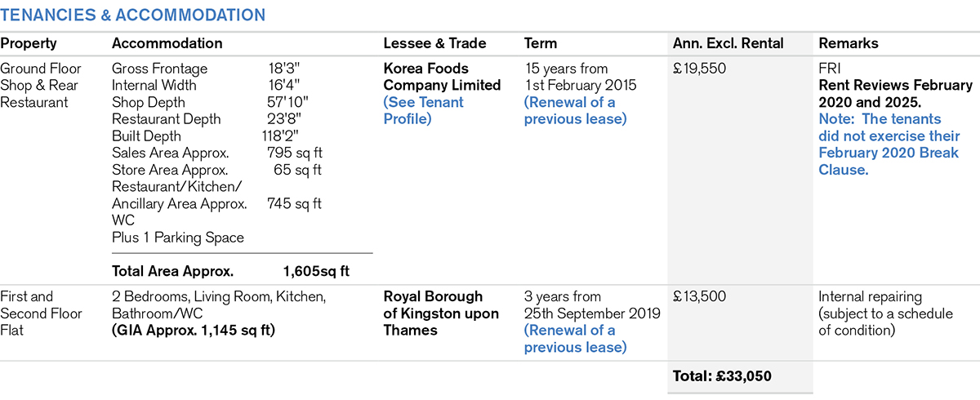Open the See Tenant Profile link

[423, 110]
